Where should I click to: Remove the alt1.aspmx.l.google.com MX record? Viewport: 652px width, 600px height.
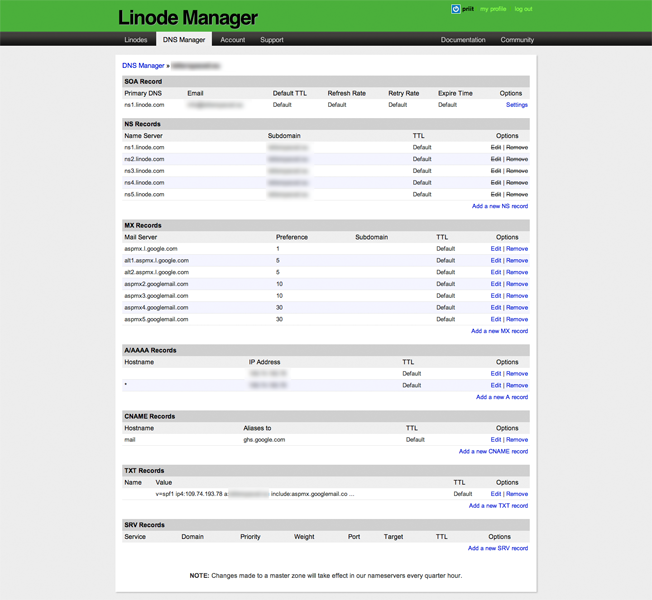[517, 261]
